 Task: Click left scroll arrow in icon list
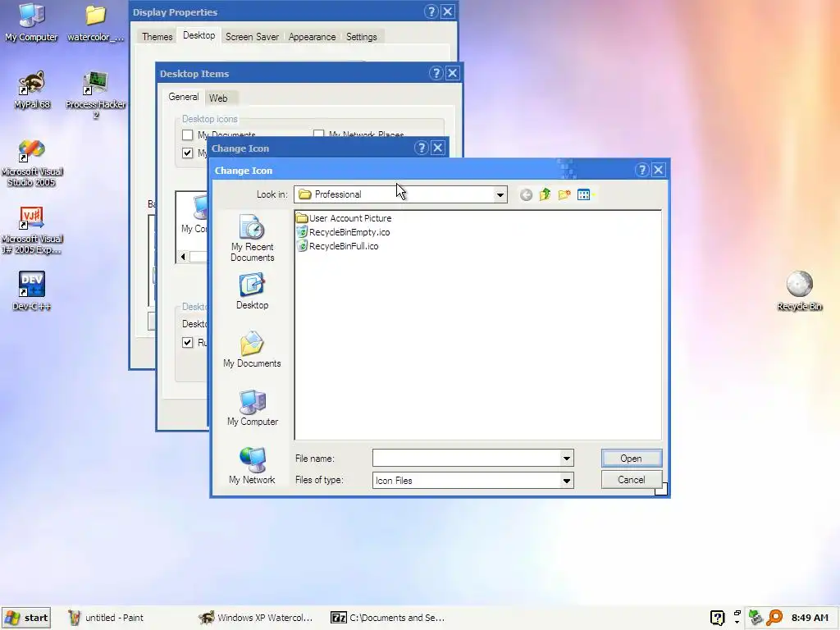[183, 257]
